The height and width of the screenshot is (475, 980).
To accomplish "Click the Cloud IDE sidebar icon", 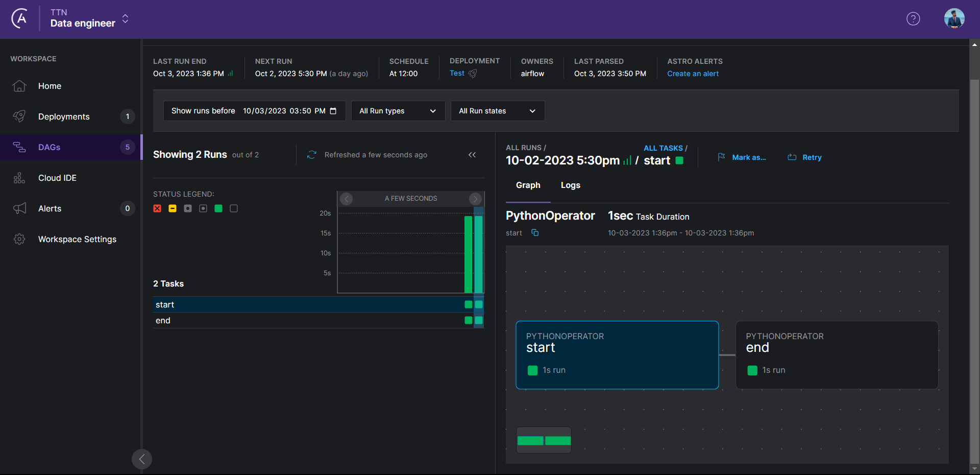I will [19, 178].
